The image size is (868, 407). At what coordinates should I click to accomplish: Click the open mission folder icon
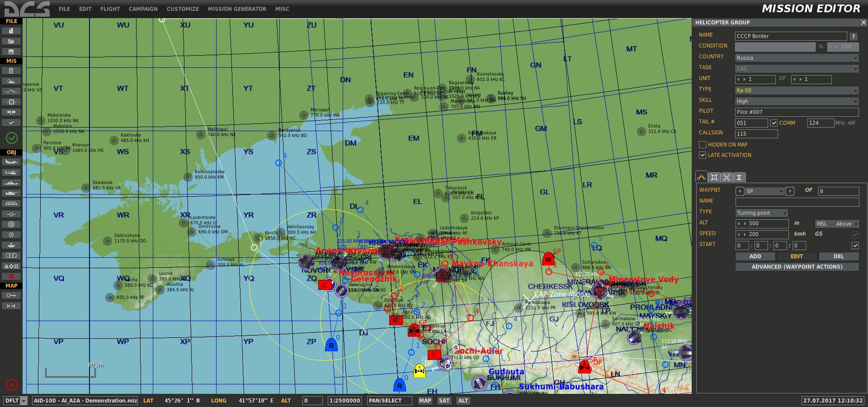coord(11,41)
